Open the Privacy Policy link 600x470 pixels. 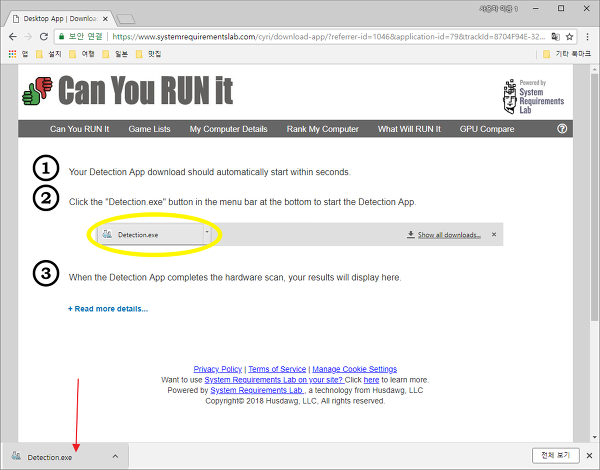218,369
